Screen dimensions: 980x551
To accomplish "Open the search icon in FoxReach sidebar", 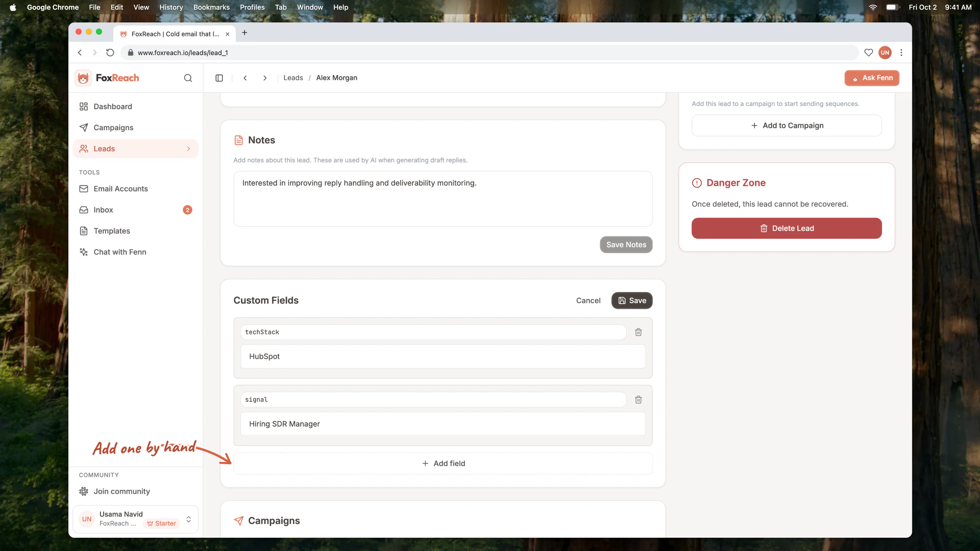I will tap(188, 78).
